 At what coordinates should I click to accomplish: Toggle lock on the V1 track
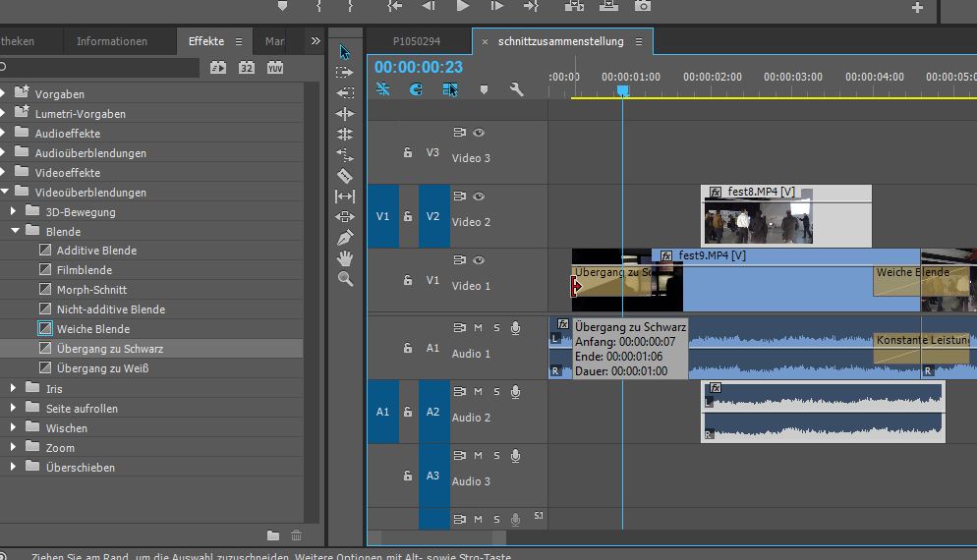[x=408, y=280]
